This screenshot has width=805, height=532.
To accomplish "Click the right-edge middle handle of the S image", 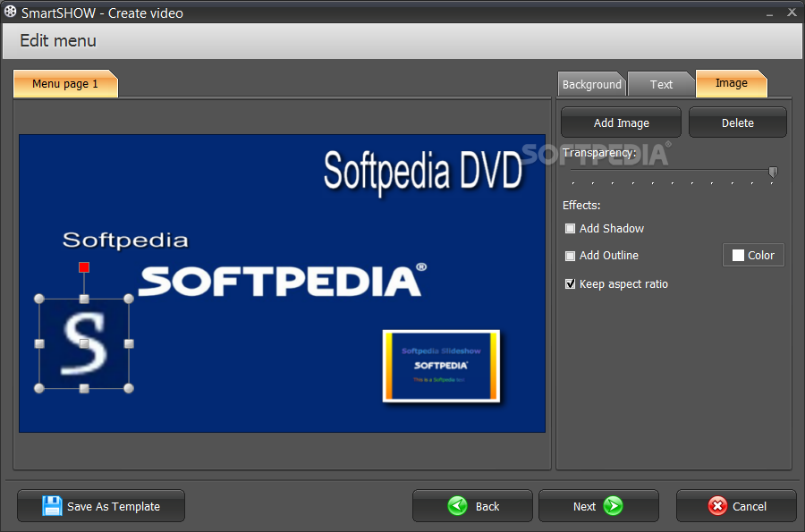I will 129,343.
